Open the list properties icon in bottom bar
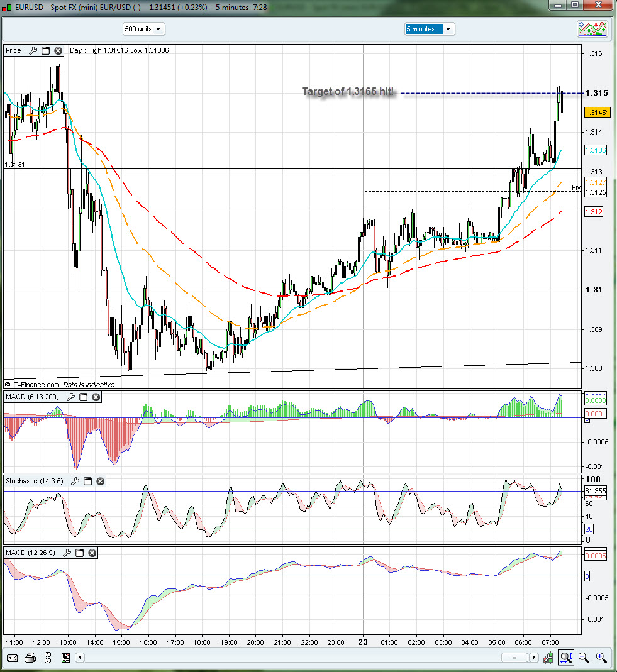Screen dimensions: 617x672 (65, 658)
